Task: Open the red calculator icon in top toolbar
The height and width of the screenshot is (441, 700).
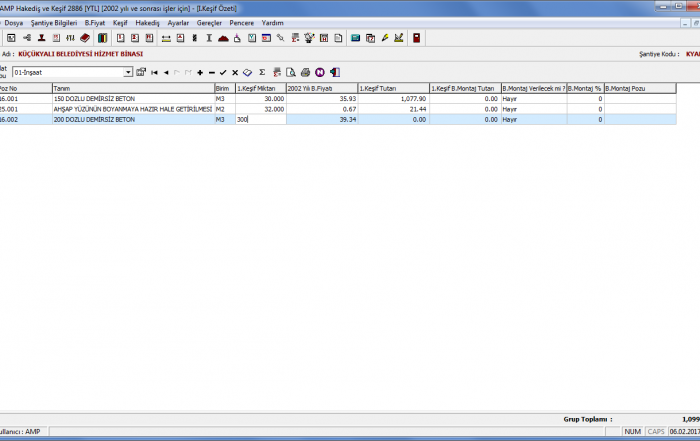Action: 416,38
